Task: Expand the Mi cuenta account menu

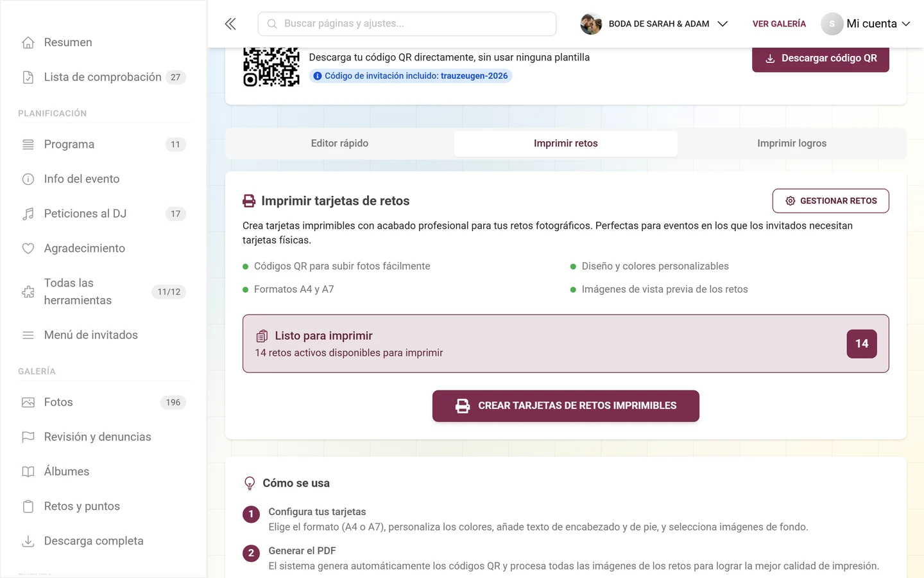Action: 866,24
